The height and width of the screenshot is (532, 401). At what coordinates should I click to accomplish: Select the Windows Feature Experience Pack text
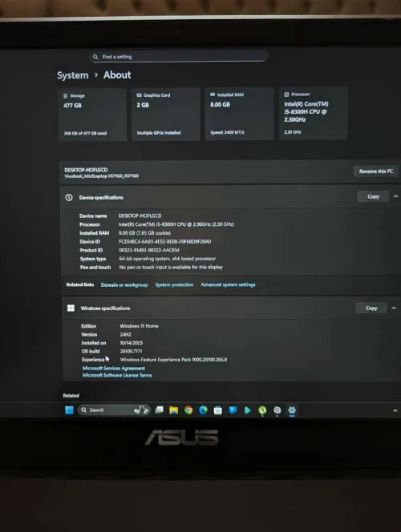point(173,360)
